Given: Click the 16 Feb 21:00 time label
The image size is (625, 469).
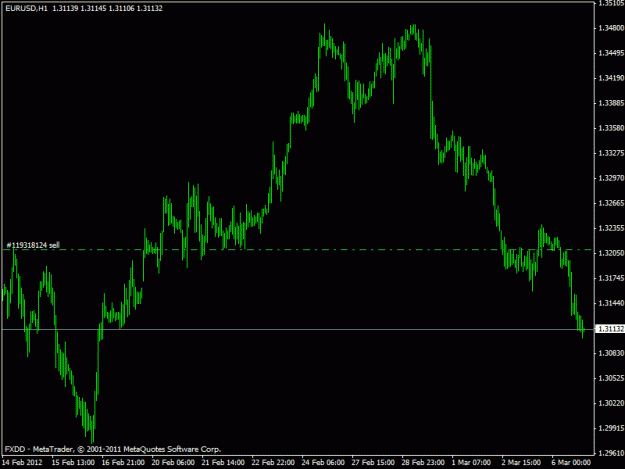Looking at the screenshot, I should click(123, 463).
